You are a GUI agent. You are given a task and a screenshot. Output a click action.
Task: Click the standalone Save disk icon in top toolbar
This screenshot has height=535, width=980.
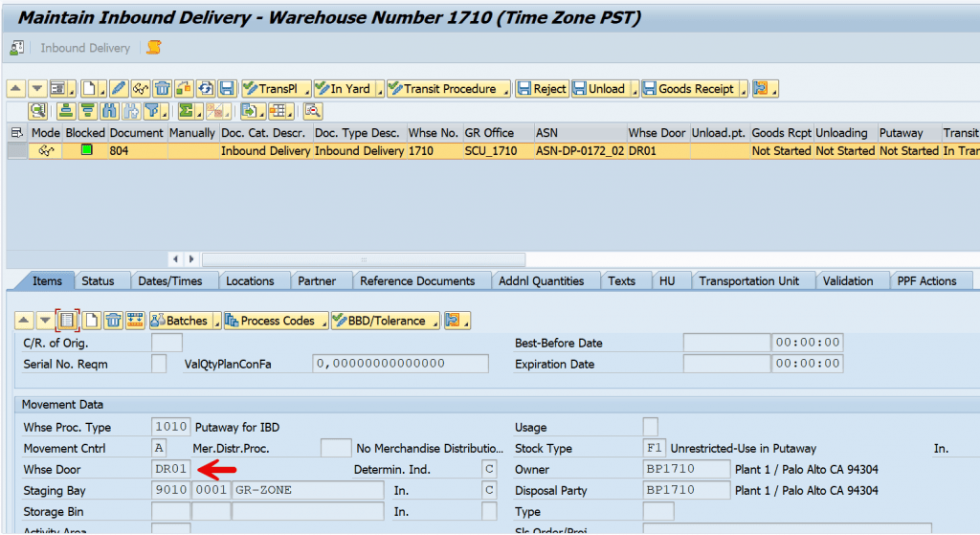(x=227, y=89)
